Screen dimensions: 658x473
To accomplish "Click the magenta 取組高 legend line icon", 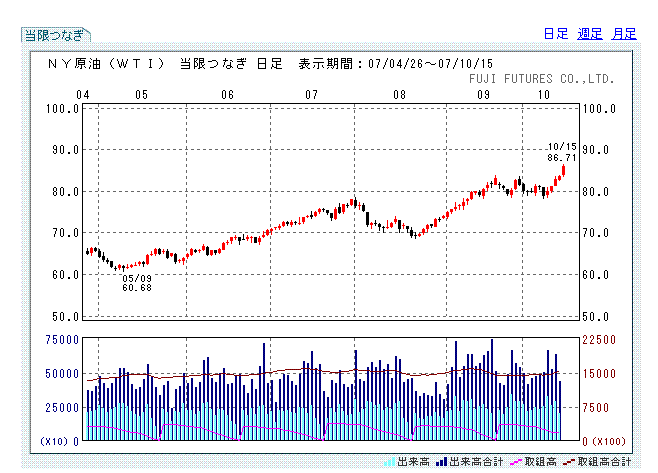I will point(517,462).
